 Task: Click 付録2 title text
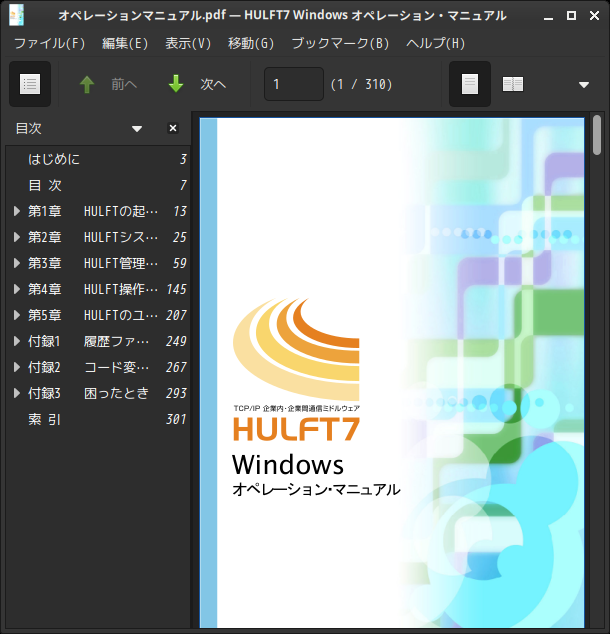click(x=89, y=367)
